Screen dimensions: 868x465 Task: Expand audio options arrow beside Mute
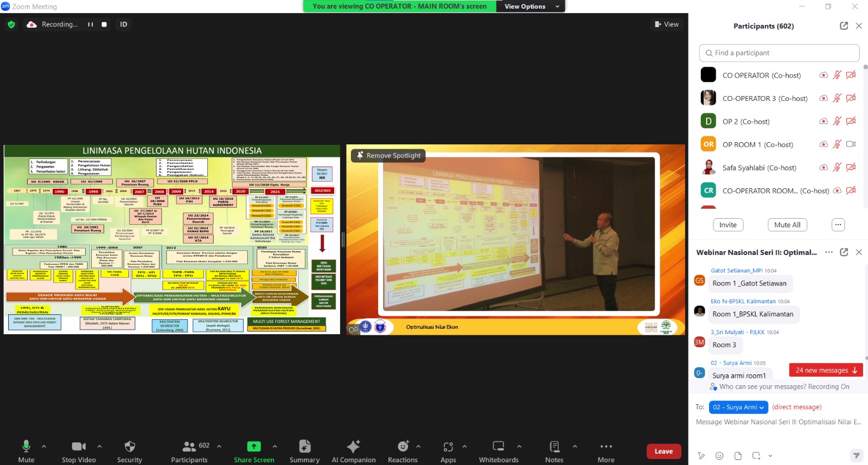coord(44,447)
